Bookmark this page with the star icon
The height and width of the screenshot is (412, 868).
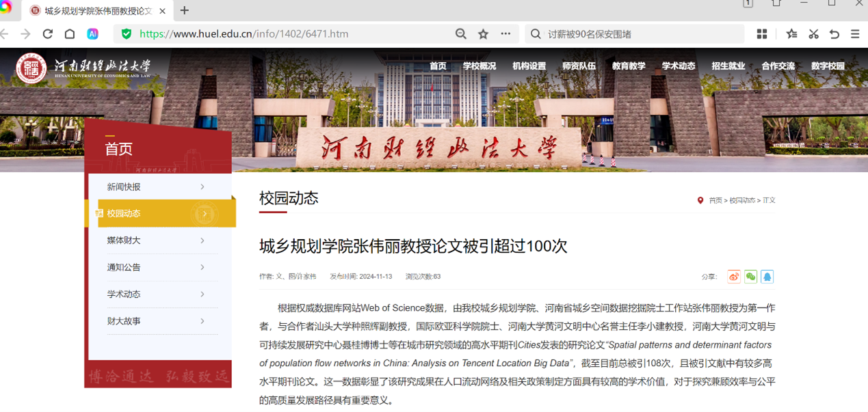tap(484, 34)
